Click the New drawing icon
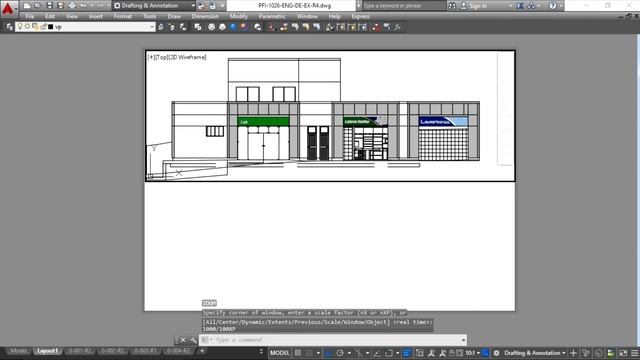The width and height of the screenshot is (640, 360). point(27,6)
